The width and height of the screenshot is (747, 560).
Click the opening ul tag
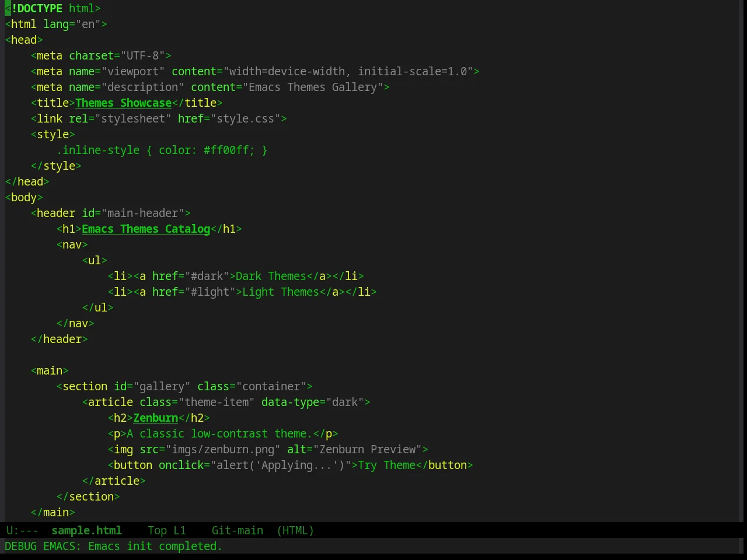pyautogui.click(x=95, y=260)
